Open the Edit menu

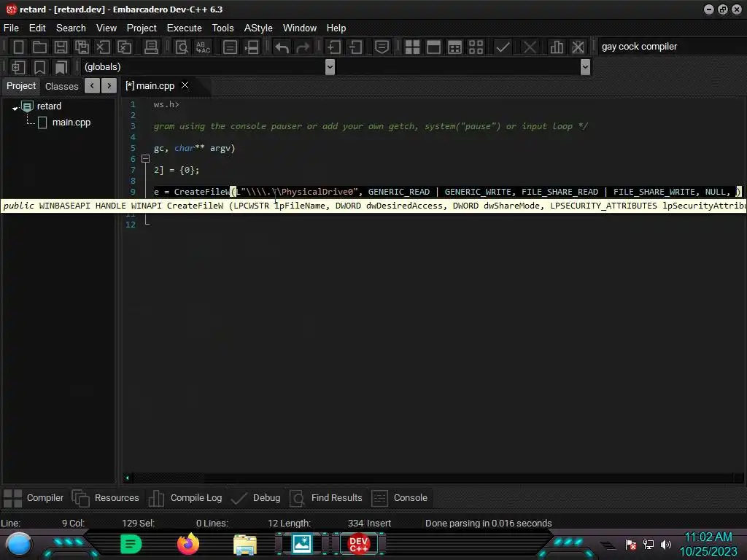coord(37,28)
